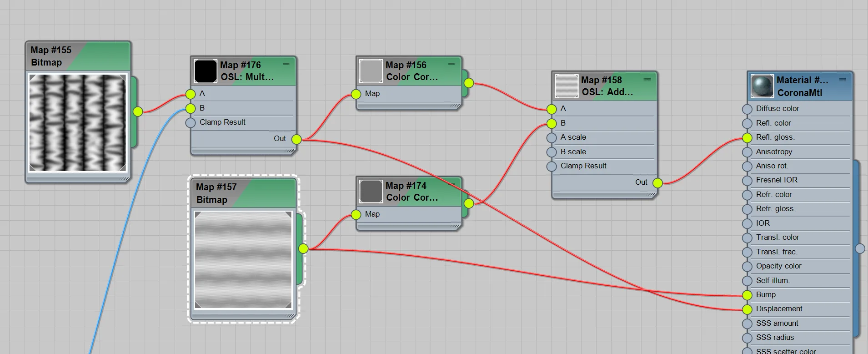Click the Displacement slot label on CoronaMtl
The width and height of the screenshot is (868, 354).
[x=779, y=309]
